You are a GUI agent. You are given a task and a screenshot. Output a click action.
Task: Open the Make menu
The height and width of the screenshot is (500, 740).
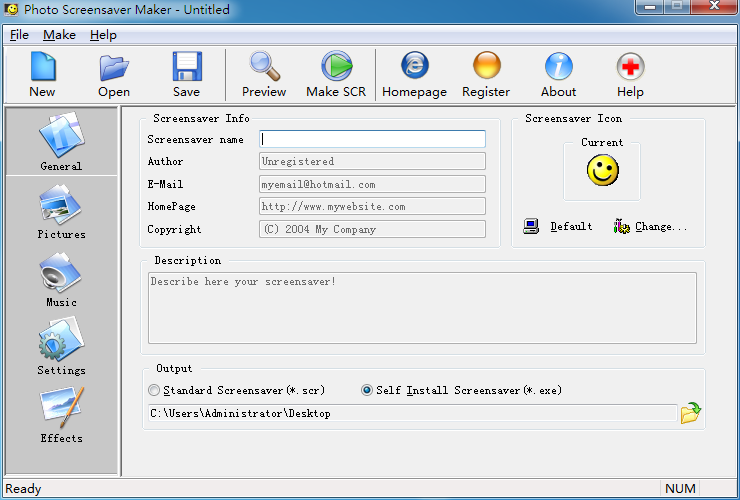[x=59, y=35]
